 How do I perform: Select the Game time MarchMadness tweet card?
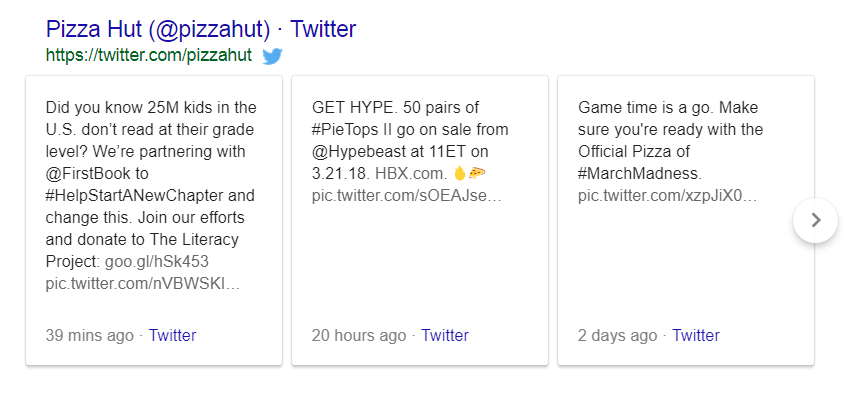[x=686, y=220]
